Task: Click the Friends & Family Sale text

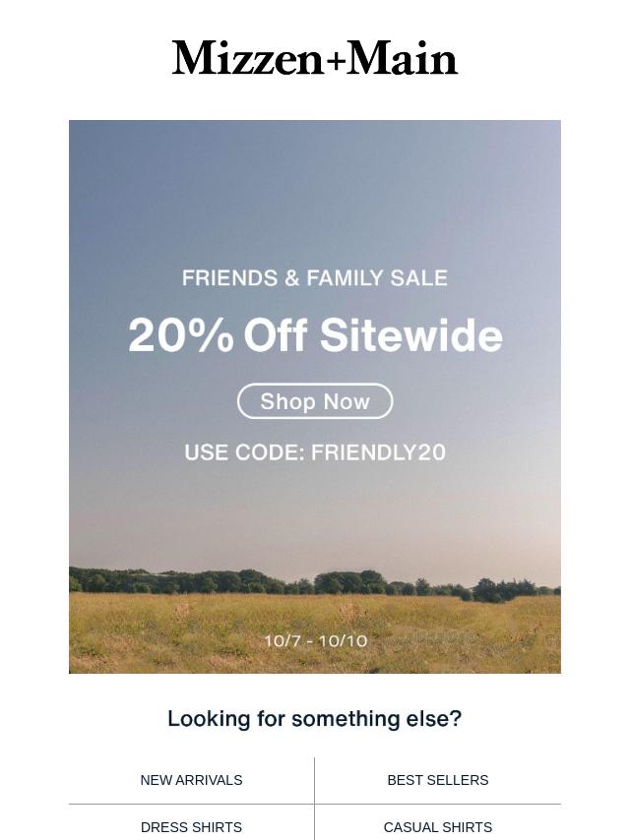Action: 315,278
